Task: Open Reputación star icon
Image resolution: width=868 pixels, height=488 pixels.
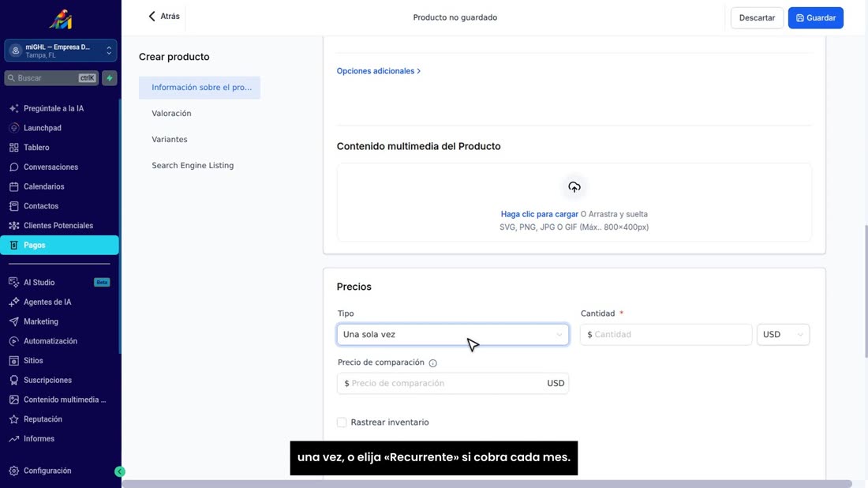Action: click(x=14, y=419)
